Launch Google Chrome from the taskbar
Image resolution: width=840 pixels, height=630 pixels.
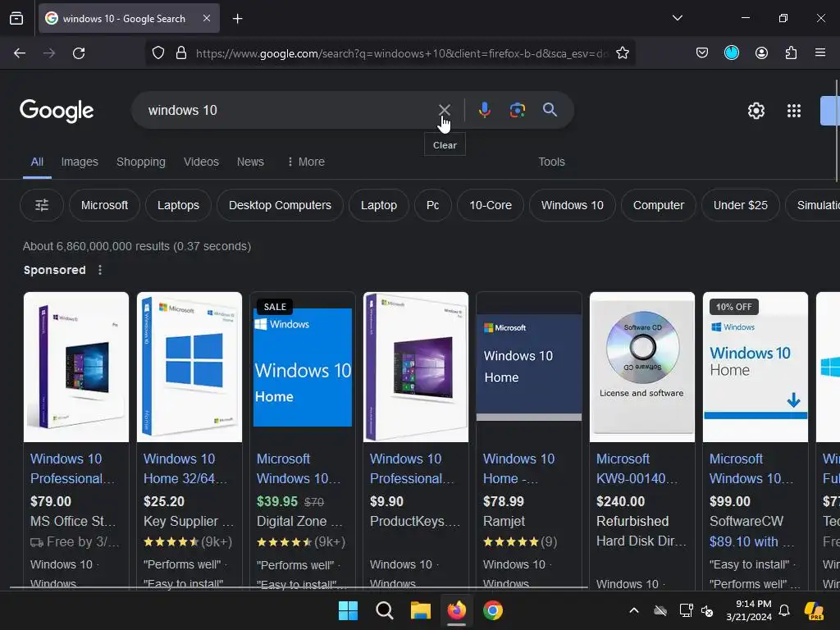pyautogui.click(x=493, y=610)
